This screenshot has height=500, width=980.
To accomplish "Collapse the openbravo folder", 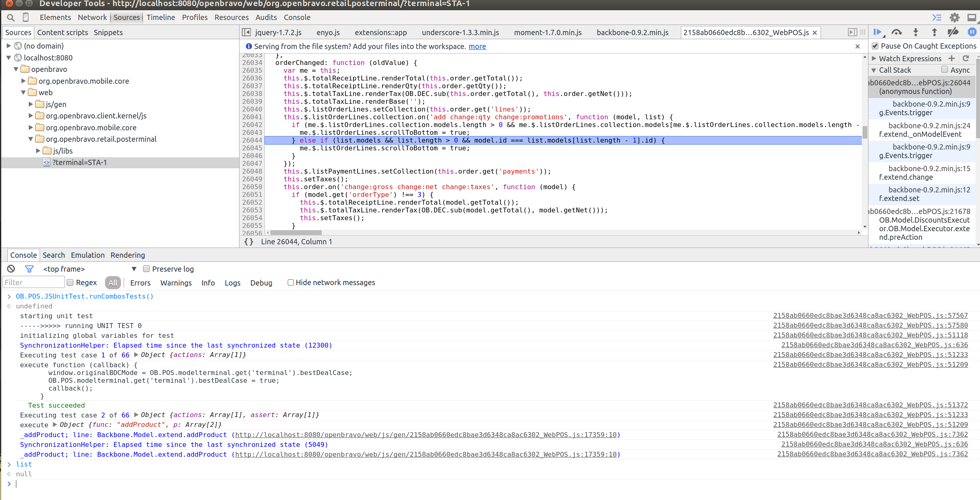I will click(16, 69).
